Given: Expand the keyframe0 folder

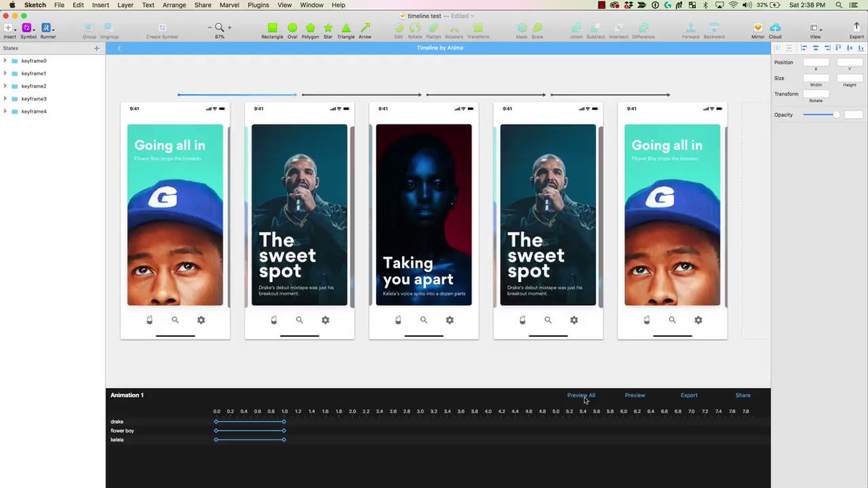Looking at the screenshot, I should pyautogui.click(x=6, y=61).
